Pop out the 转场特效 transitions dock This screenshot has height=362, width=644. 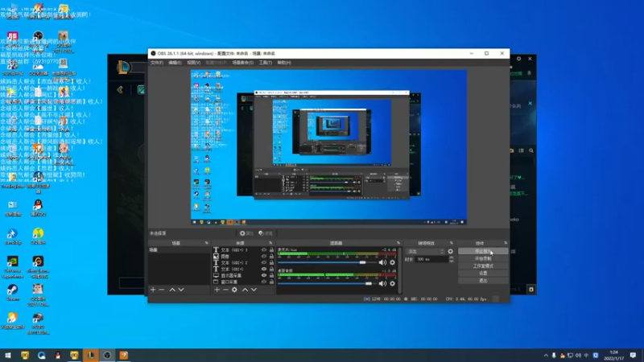pyautogui.click(x=452, y=243)
